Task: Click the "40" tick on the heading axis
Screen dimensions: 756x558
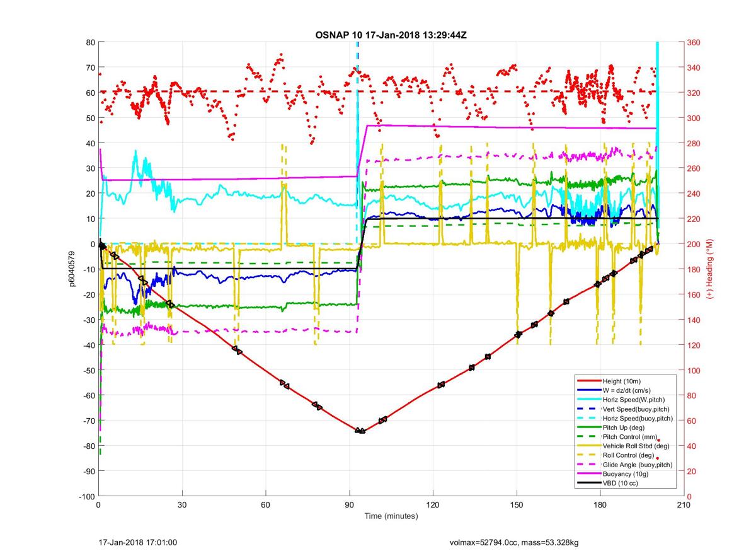Action: [x=692, y=446]
